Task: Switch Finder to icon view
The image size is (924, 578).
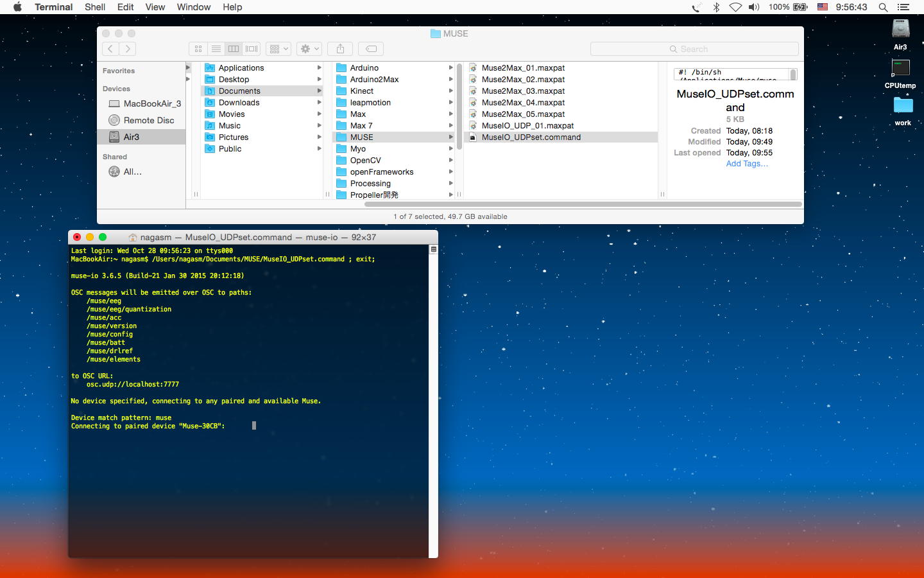Action: (198, 49)
